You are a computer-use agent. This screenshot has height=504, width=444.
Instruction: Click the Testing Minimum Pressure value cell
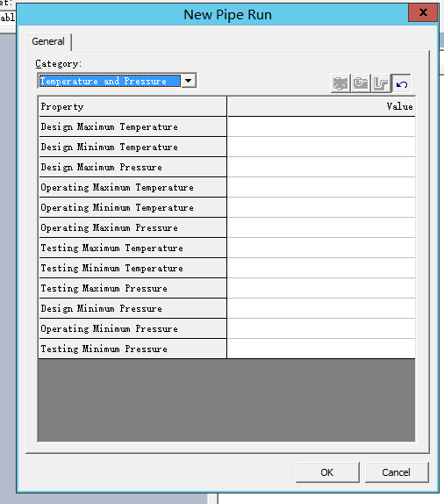(321, 349)
